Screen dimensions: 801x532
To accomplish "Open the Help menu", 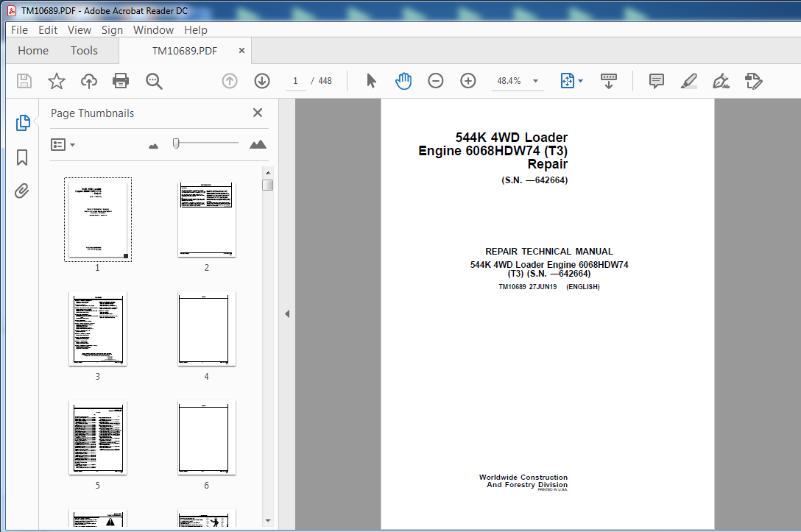I will point(196,30).
